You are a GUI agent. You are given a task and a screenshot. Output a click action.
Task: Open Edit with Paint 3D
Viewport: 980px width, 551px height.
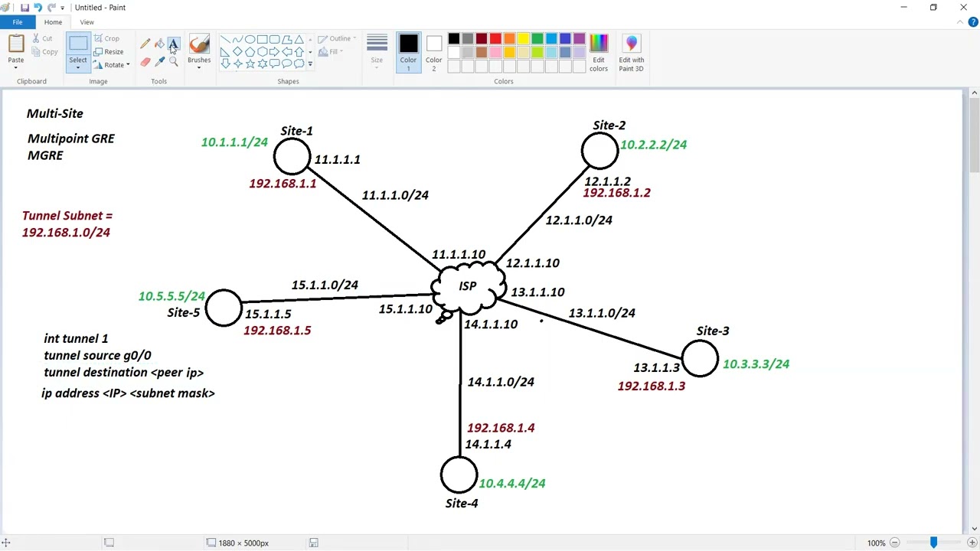coord(632,53)
